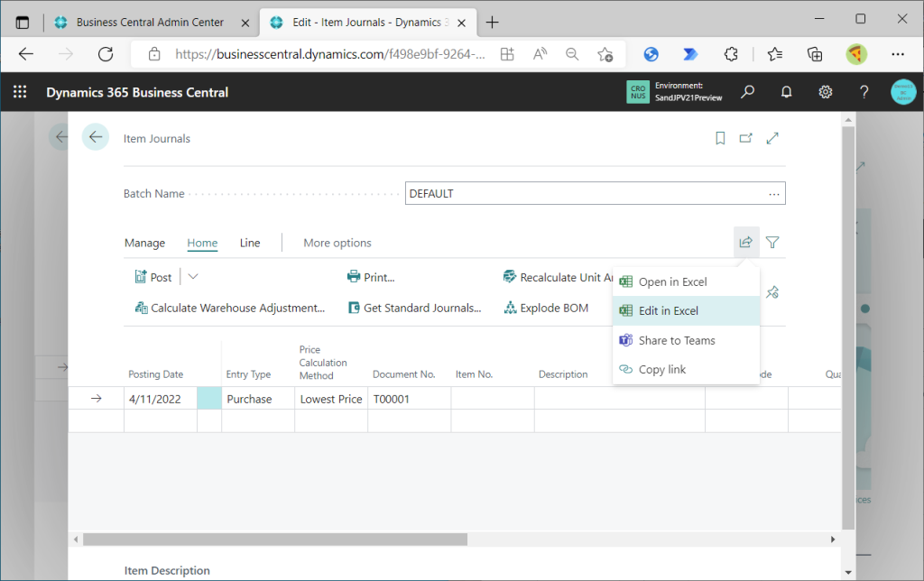
Task: Click the Item No. column header
Action: [474, 374]
